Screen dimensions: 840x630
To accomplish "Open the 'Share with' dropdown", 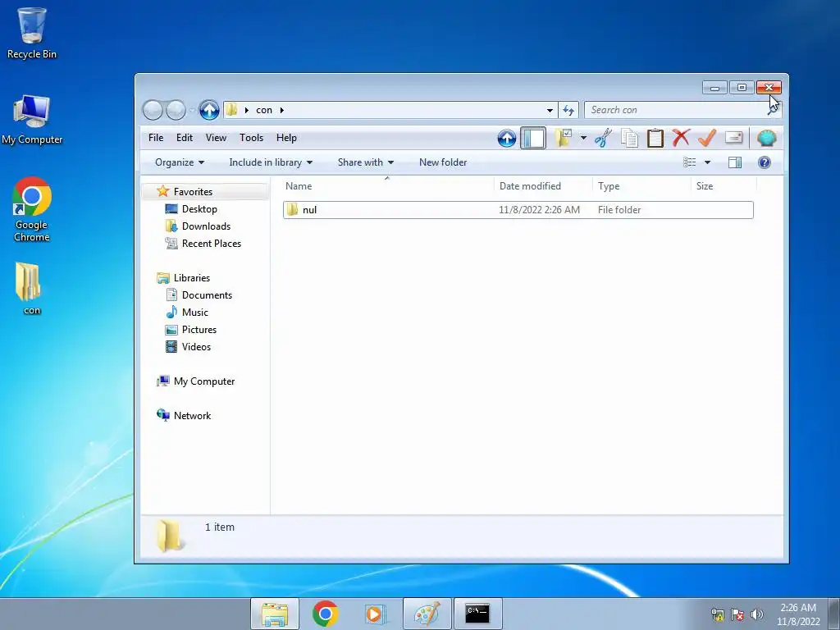I will point(365,162).
